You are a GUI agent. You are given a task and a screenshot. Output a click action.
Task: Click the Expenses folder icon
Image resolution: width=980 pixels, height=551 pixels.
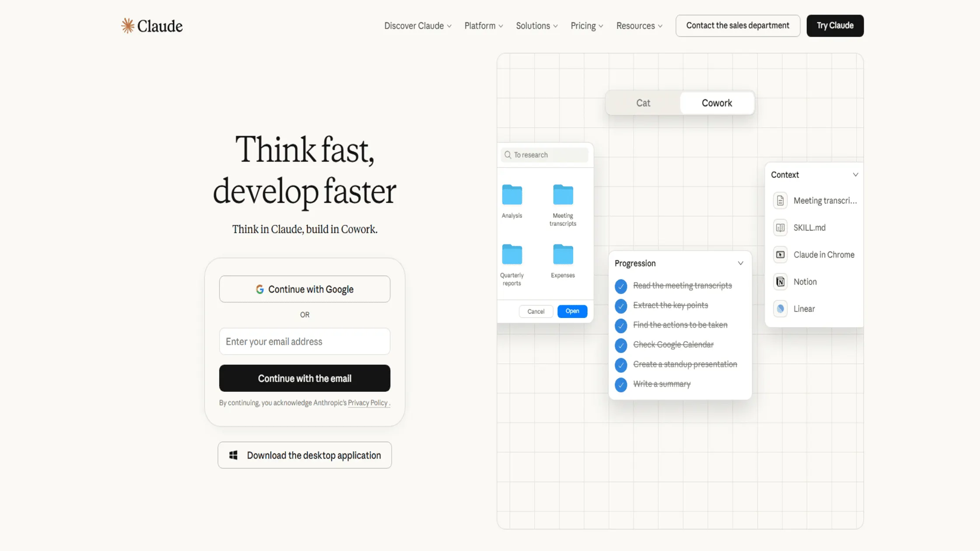(563, 255)
